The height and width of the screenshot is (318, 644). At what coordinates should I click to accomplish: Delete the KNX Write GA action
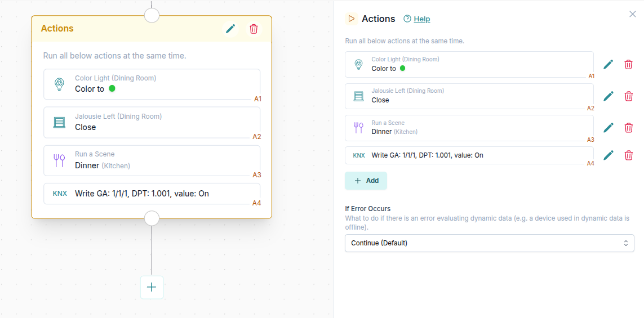pyautogui.click(x=628, y=155)
